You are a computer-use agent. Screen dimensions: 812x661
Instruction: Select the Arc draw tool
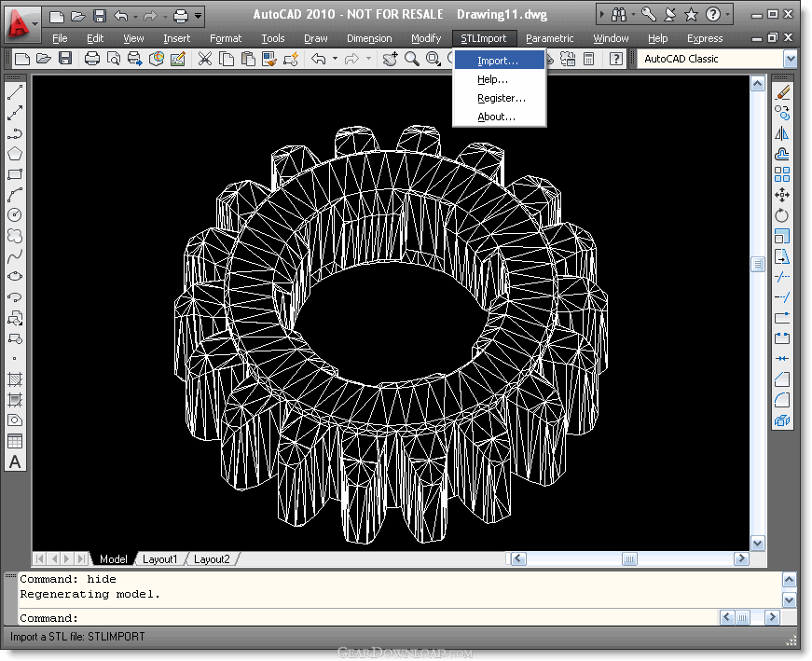[x=15, y=195]
